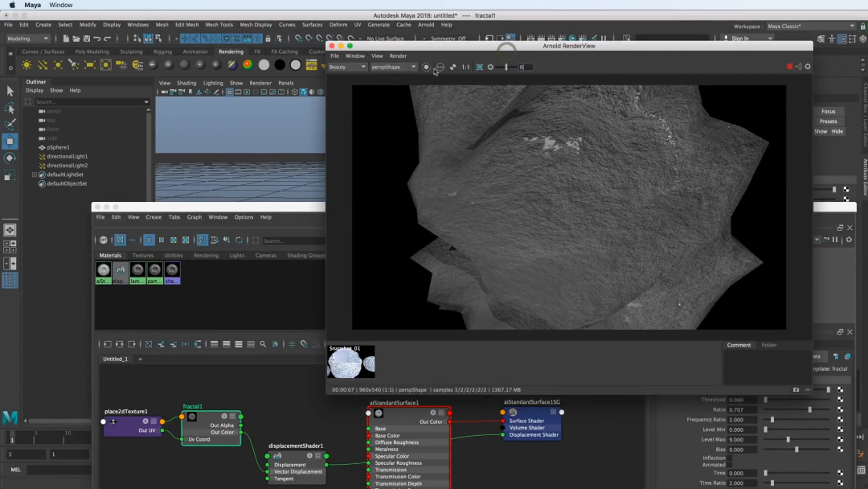Open the Render menu in Arnold RenderView
This screenshot has height=489, width=868.
click(398, 55)
